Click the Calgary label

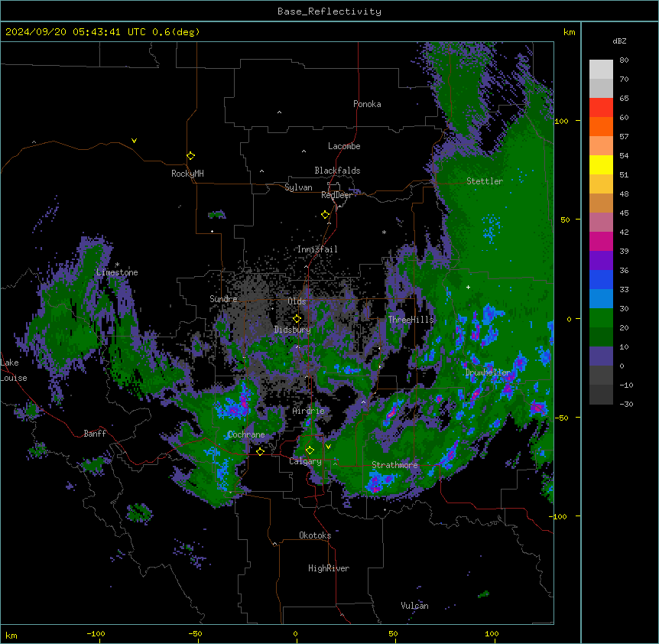click(306, 461)
